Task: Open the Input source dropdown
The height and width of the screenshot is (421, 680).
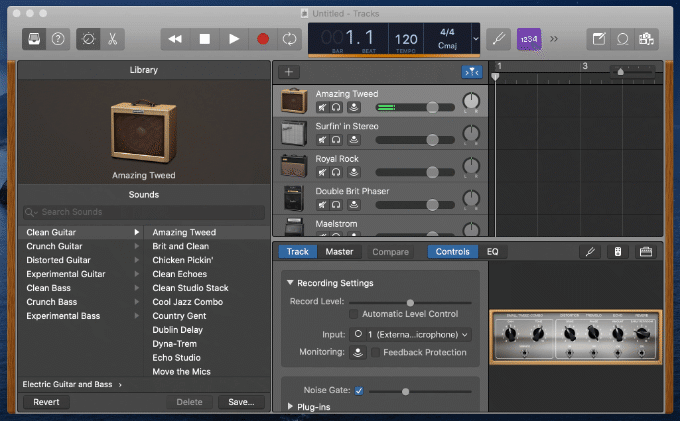Action: 410,335
